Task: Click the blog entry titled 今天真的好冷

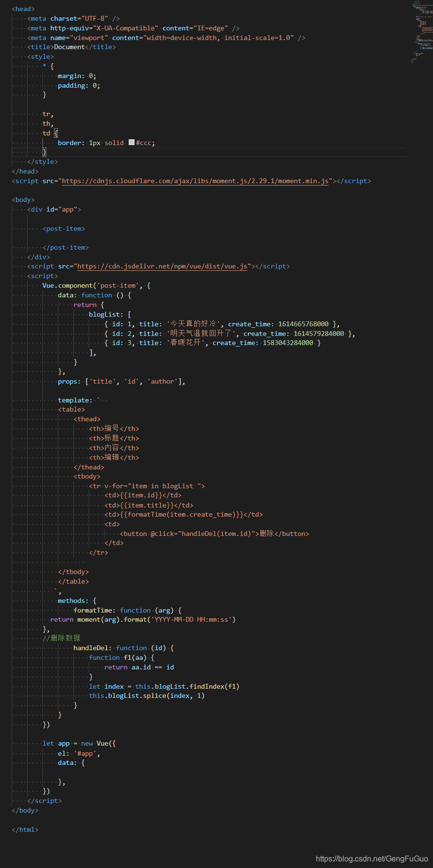Action: pyautogui.click(x=222, y=324)
